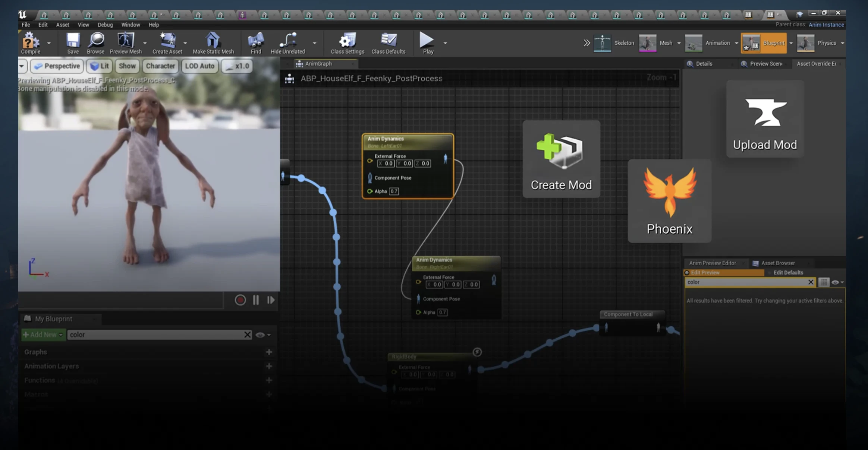Click the Find binoculars icon
Image resolution: width=868 pixels, height=450 pixels.
[256, 40]
